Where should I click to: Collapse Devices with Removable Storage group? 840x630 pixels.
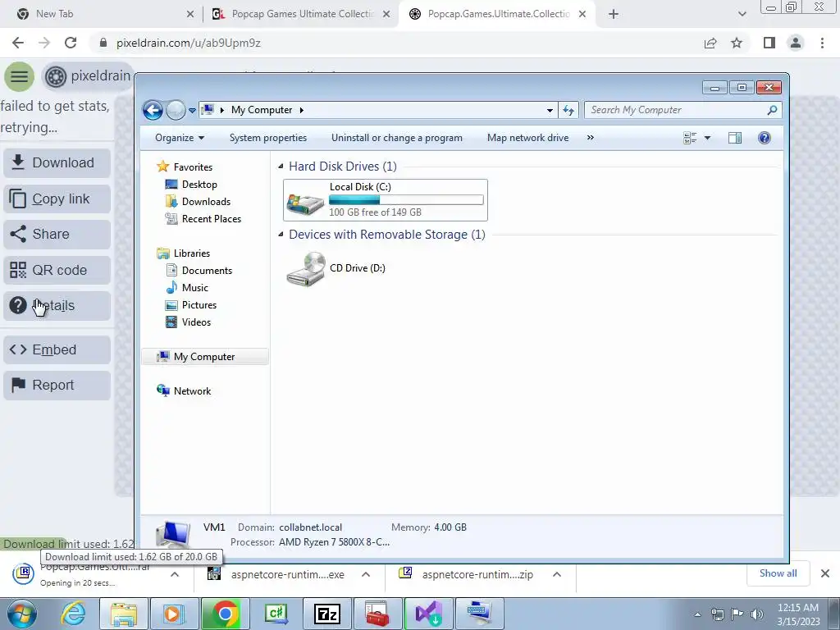pyautogui.click(x=281, y=235)
